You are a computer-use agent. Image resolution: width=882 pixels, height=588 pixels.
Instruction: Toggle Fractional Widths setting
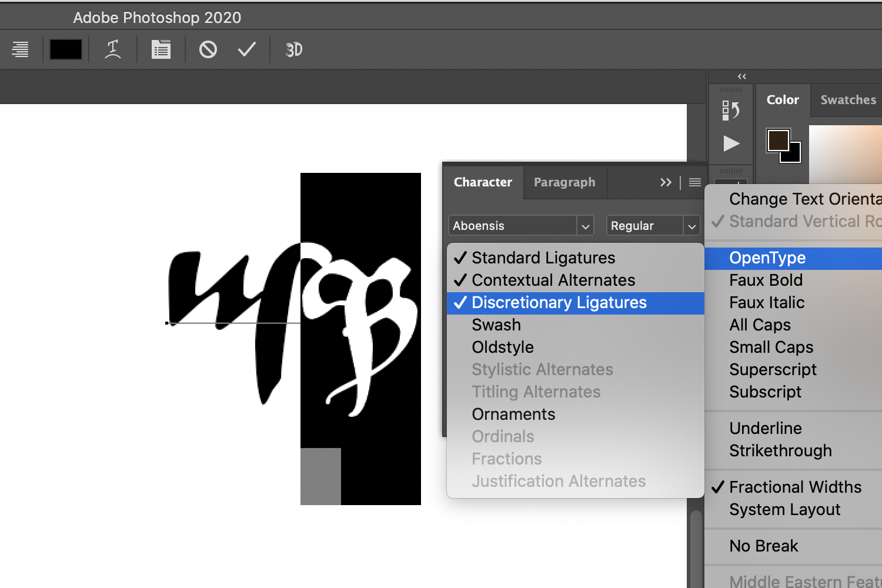pos(795,487)
